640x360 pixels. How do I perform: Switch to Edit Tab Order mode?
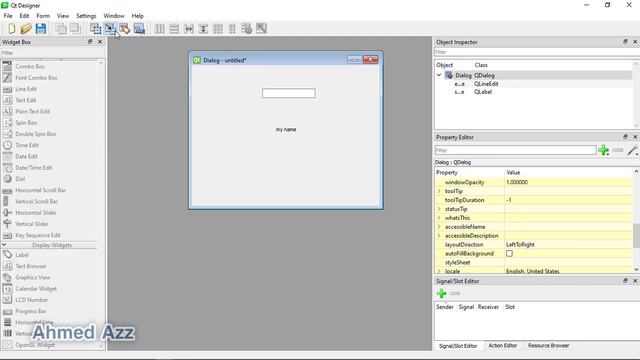139,29
